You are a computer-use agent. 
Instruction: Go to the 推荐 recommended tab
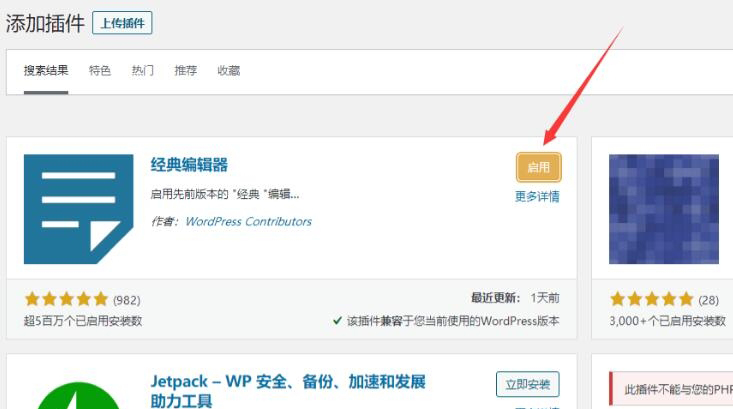tap(186, 71)
